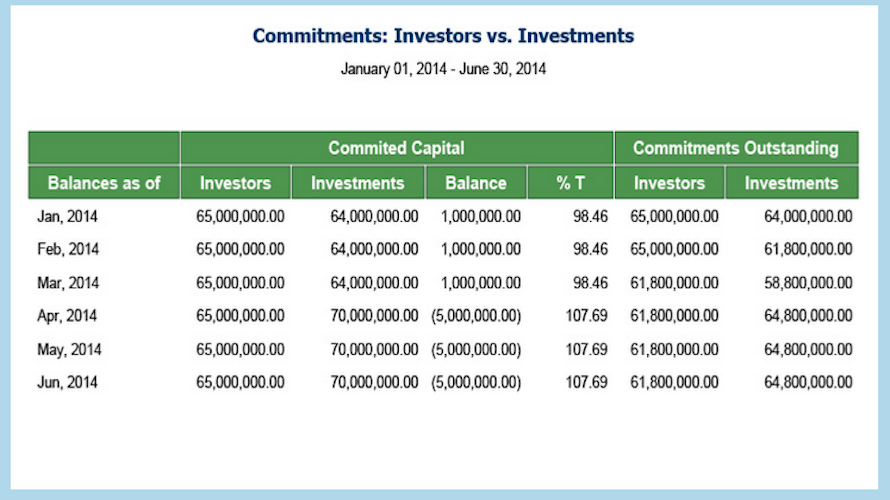The image size is (890, 500).
Task: Click the report title Commitments: Investors vs. Investments
Action: point(443,36)
